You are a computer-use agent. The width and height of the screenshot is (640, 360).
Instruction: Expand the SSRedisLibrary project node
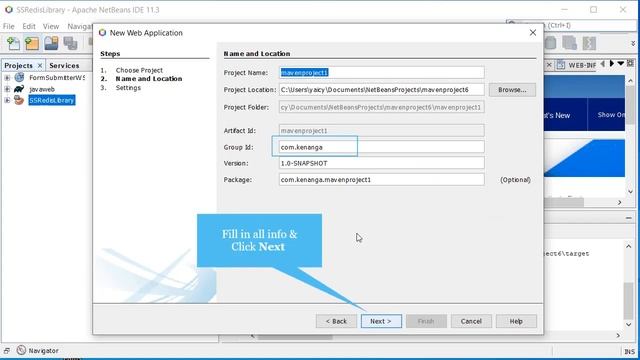point(7,100)
